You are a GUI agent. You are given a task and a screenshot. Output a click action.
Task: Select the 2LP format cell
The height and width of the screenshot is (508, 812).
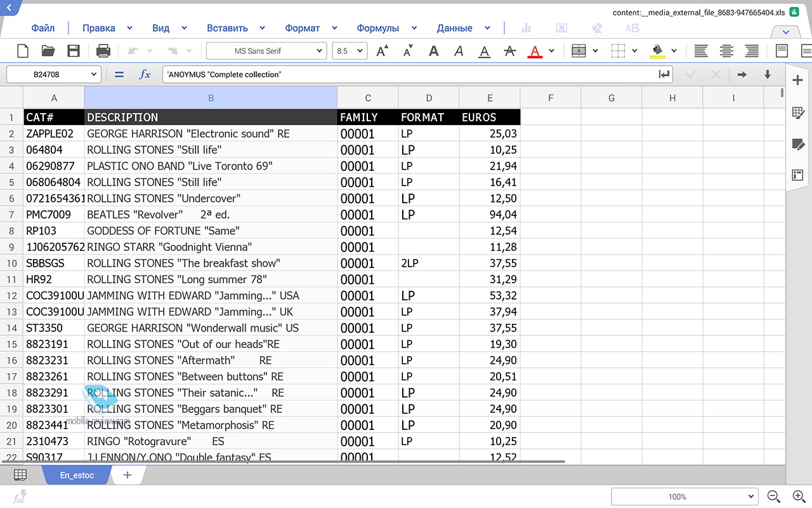coord(429,263)
